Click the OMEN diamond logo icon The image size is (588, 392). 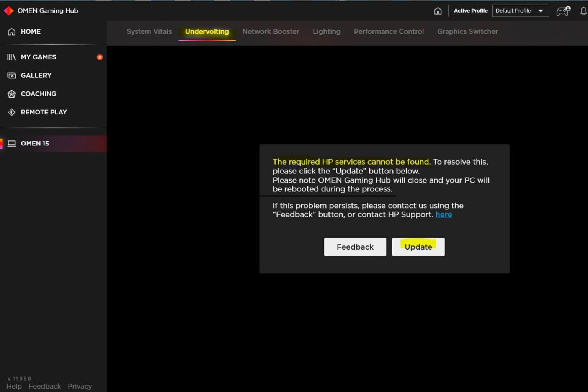click(8, 11)
